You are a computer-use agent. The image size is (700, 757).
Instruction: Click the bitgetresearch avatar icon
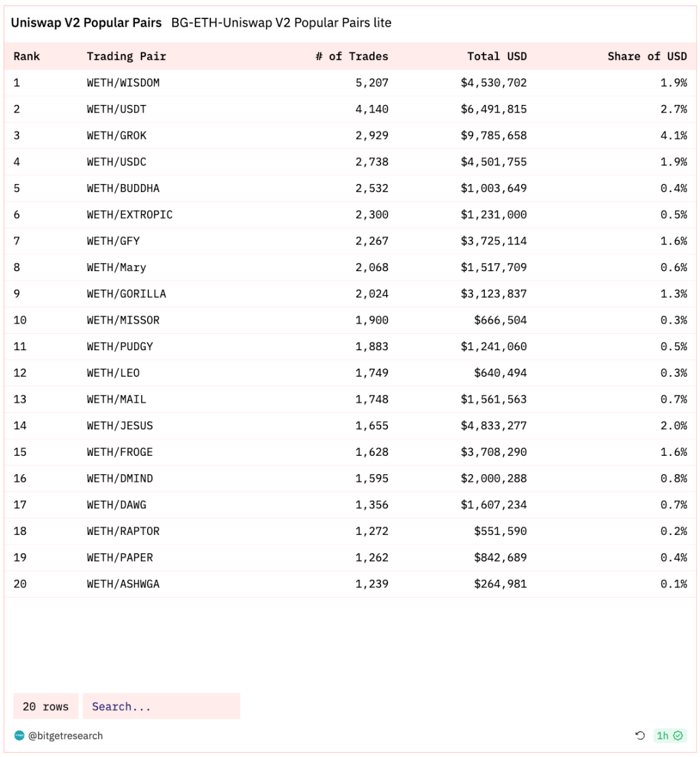pos(19,735)
